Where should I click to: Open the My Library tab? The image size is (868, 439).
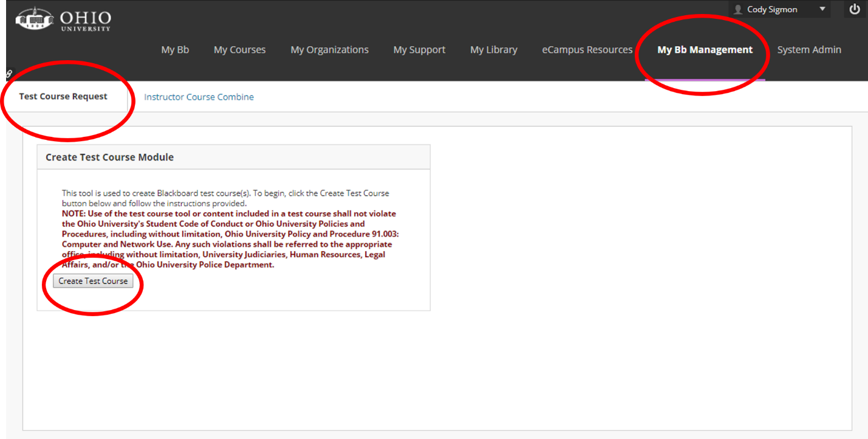point(494,50)
